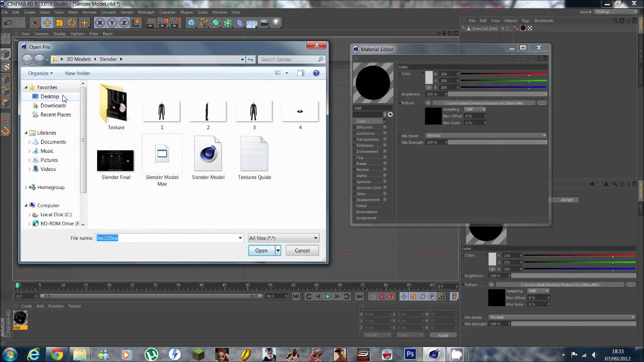This screenshot has width=644, height=362.
Task: Open the Sampling MIP dropdown in Material Editor
Action: click(475, 109)
